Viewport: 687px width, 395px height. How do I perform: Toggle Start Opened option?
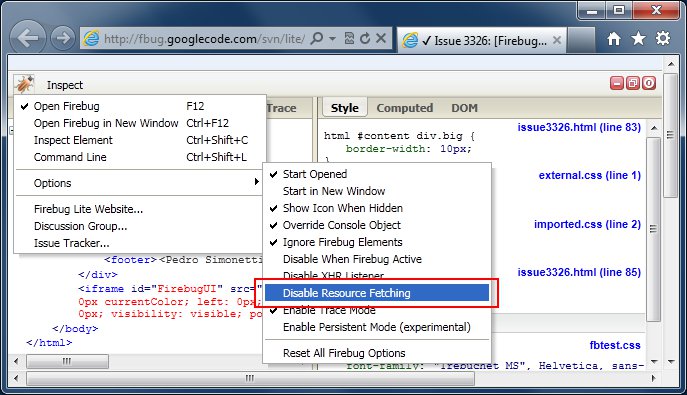coord(377,174)
